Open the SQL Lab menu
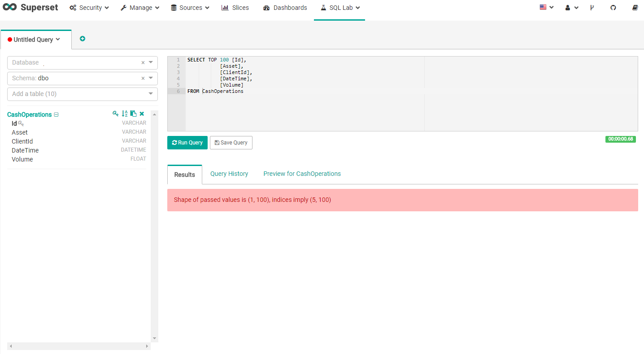This screenshot has height=354, width=644. point(339,7)
